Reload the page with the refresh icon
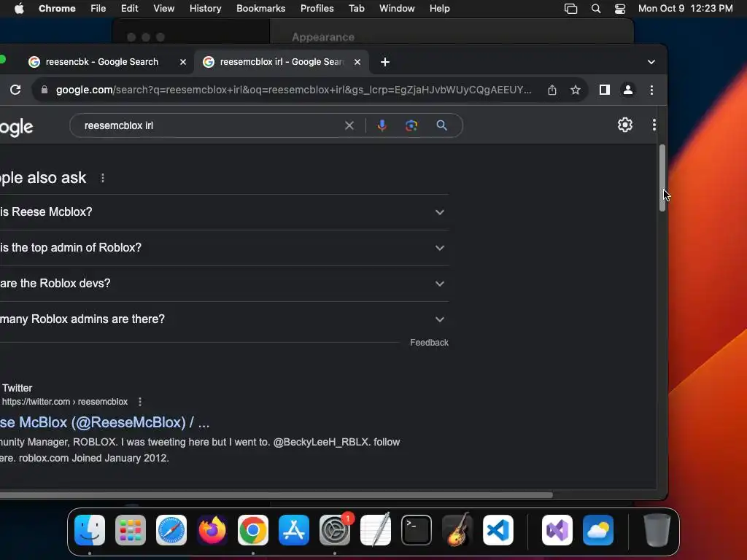The height and width of the screenshot is (560, 747). point(15,90)
